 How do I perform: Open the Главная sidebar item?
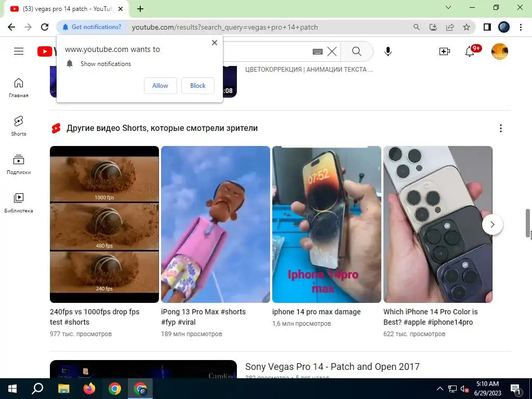click(19, 88)
